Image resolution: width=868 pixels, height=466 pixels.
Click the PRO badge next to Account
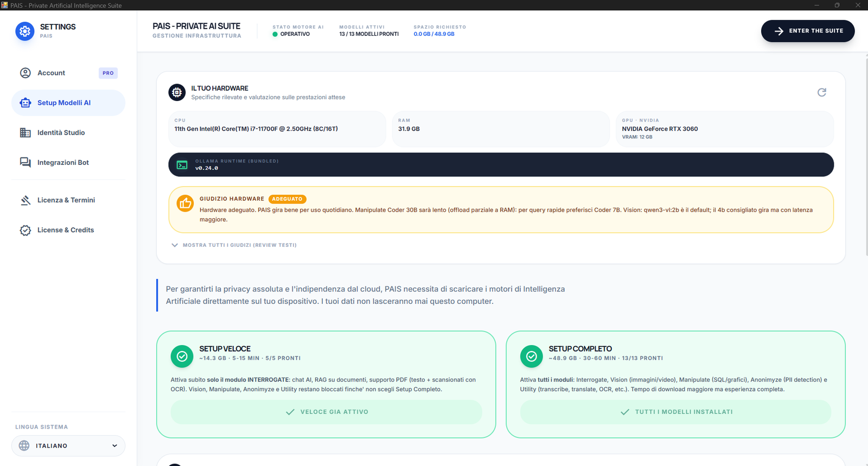click(x=108, y=73)
